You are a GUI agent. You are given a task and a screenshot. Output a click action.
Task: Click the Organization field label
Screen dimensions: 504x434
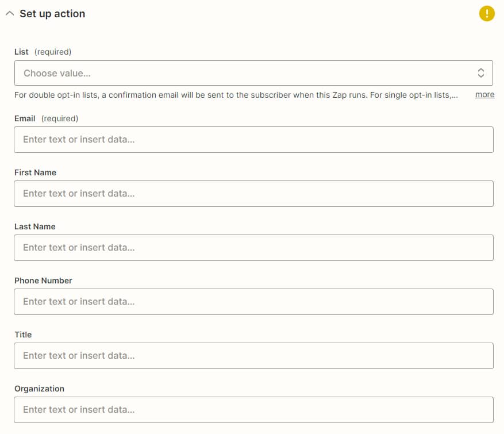click(39, 389)
